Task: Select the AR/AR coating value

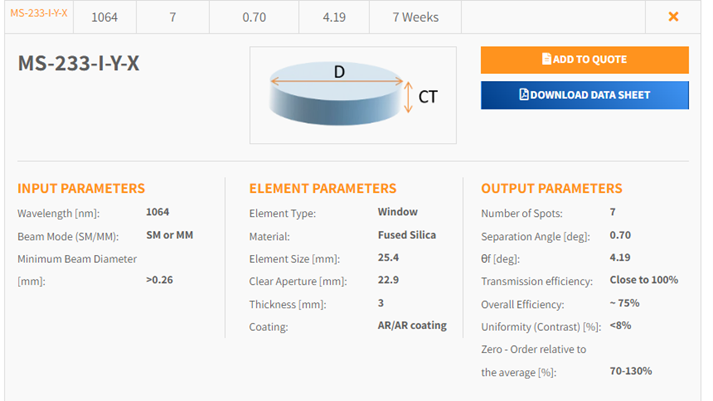Action: point(412,325)
